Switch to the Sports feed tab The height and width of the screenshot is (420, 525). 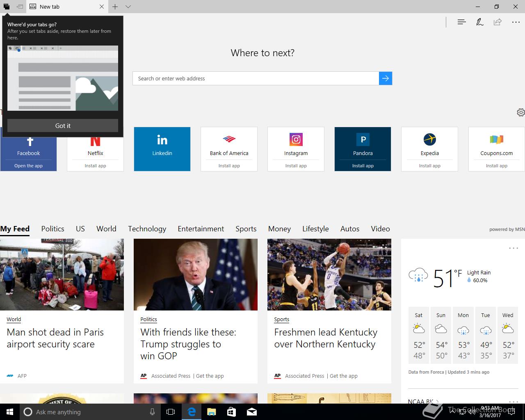pyautogui.click(x=246, y=229)
